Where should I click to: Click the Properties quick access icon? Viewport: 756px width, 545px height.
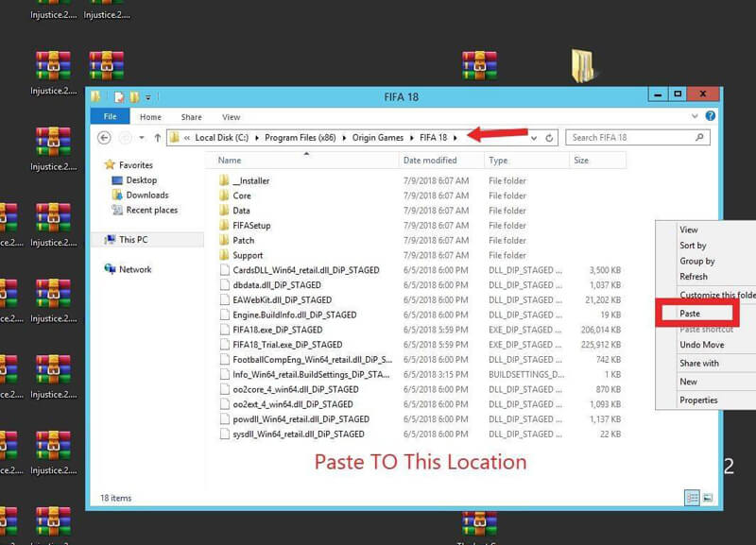point(119,97)
